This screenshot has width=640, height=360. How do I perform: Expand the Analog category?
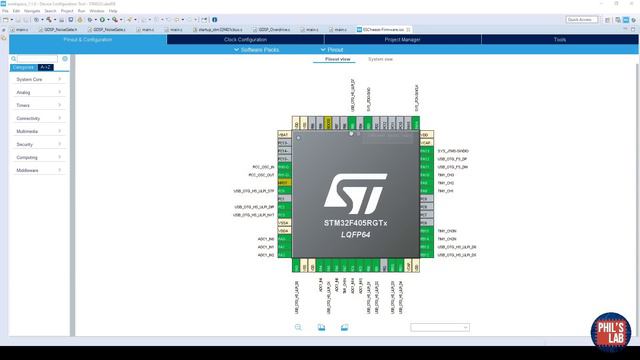point(38,92)
